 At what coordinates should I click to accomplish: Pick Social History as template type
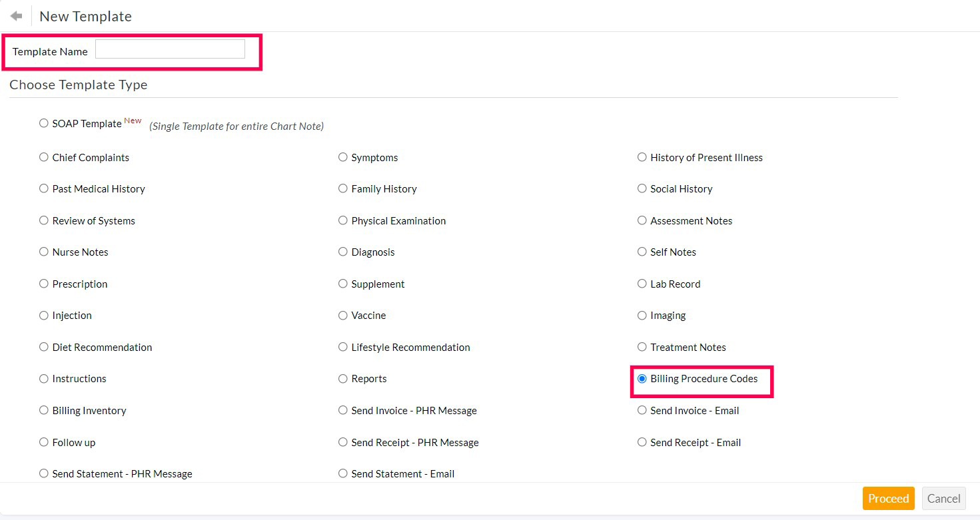click(x=642, y=189)
